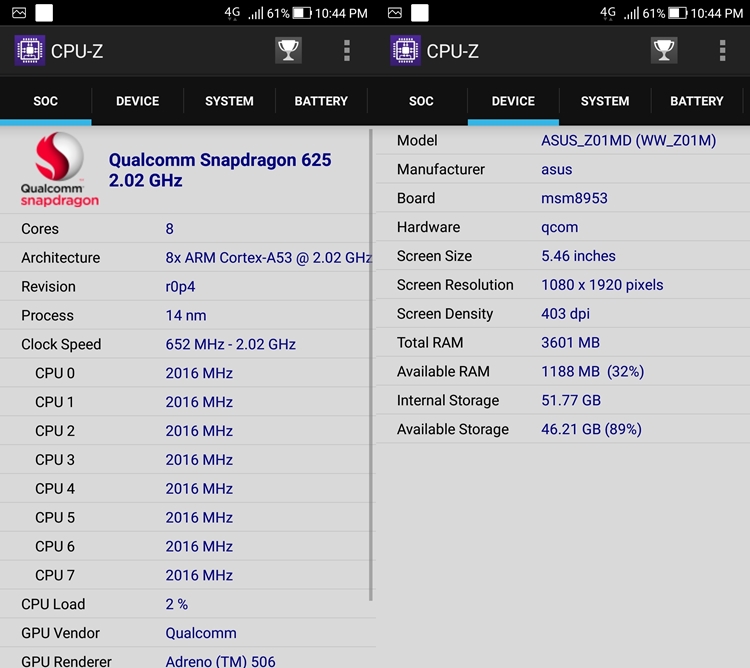This screenshot has width=750, height=668.
Task: Tap Revision value r0p4
Action: coord(180,286)
